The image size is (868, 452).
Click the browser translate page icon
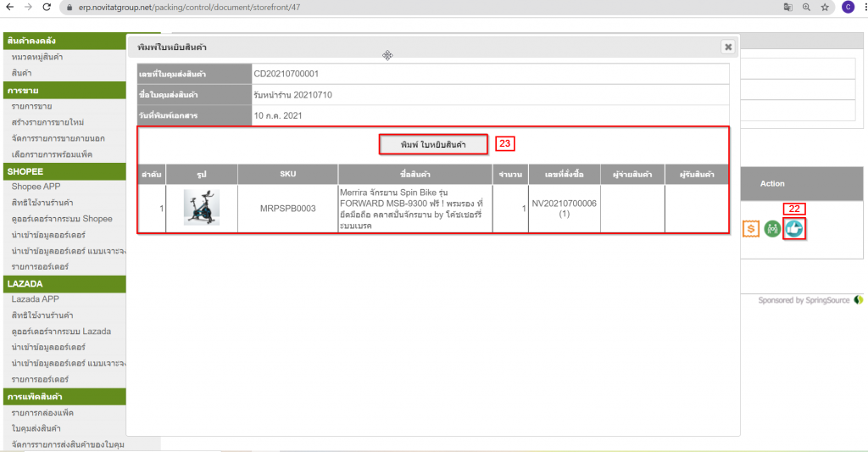click(787, 7)
